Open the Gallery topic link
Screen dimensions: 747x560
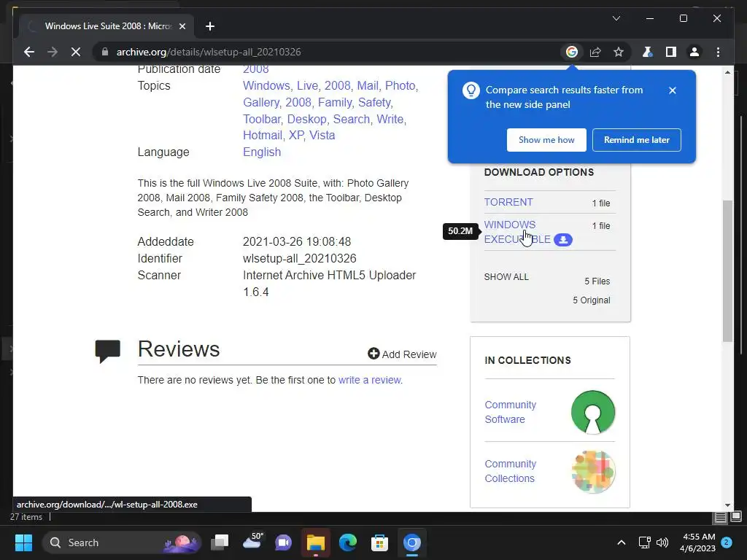tap(260, 102)
